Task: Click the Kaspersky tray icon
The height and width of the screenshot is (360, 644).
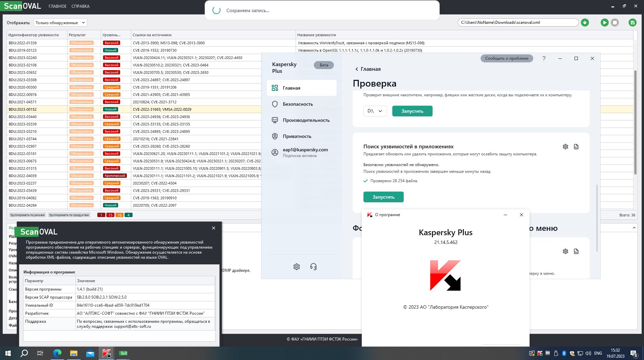Action: [x=540, y=353]
